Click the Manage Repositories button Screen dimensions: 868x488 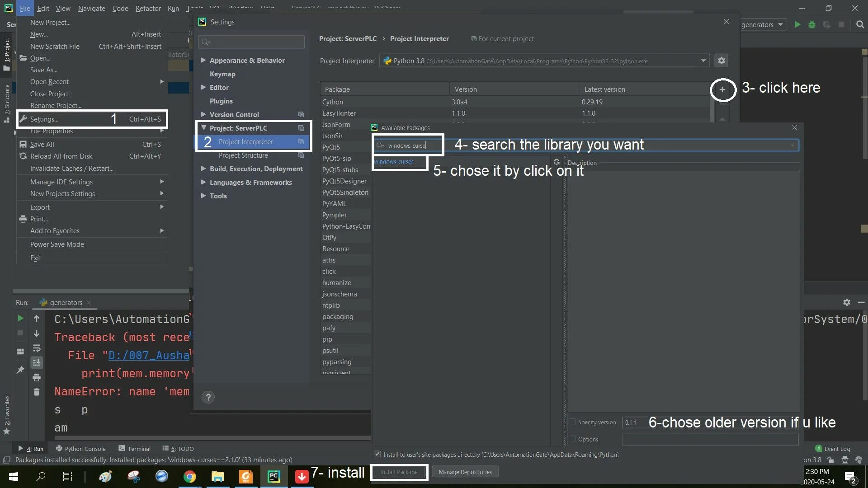pyautogui.click(x=465, y=472)
